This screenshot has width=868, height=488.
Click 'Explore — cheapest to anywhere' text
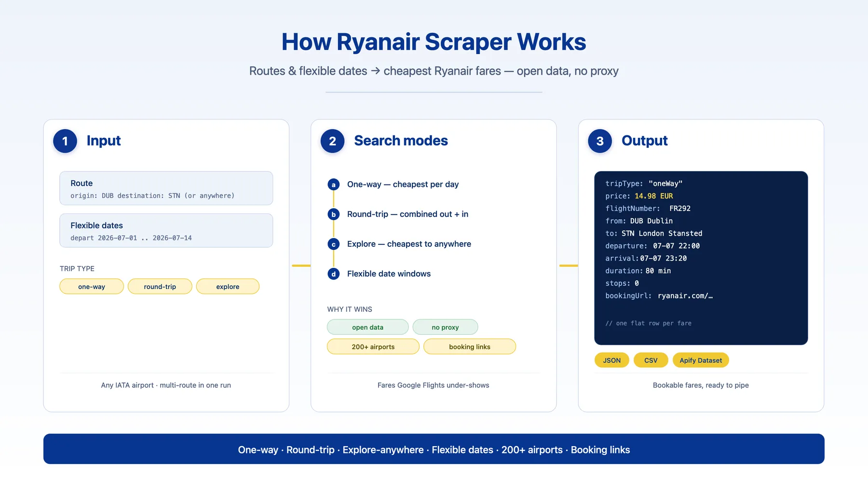coord(409,244)
